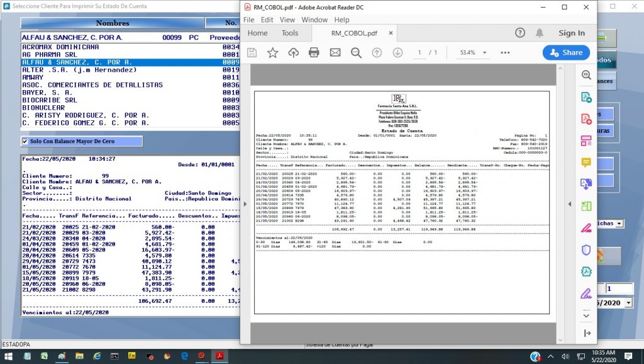644x364 pixels.
Task: Open the Comment tool in right pane
Action: coord(586,162)
